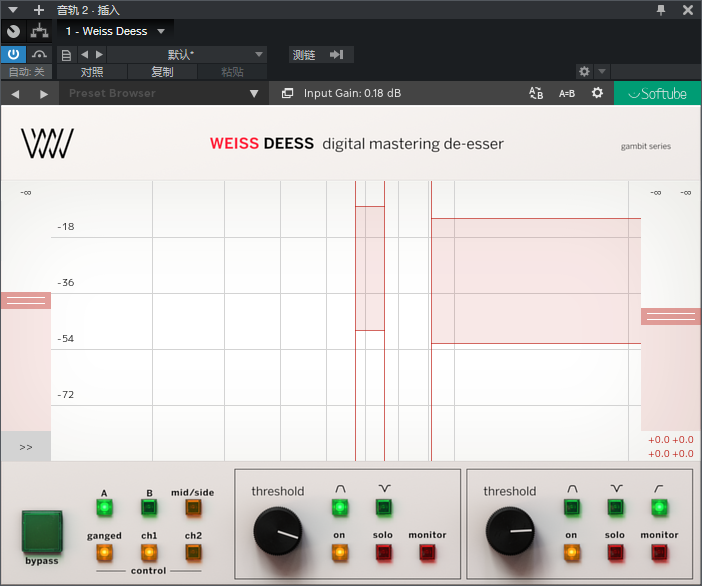
Task: Select setup A
Action: tap(104, 507)
